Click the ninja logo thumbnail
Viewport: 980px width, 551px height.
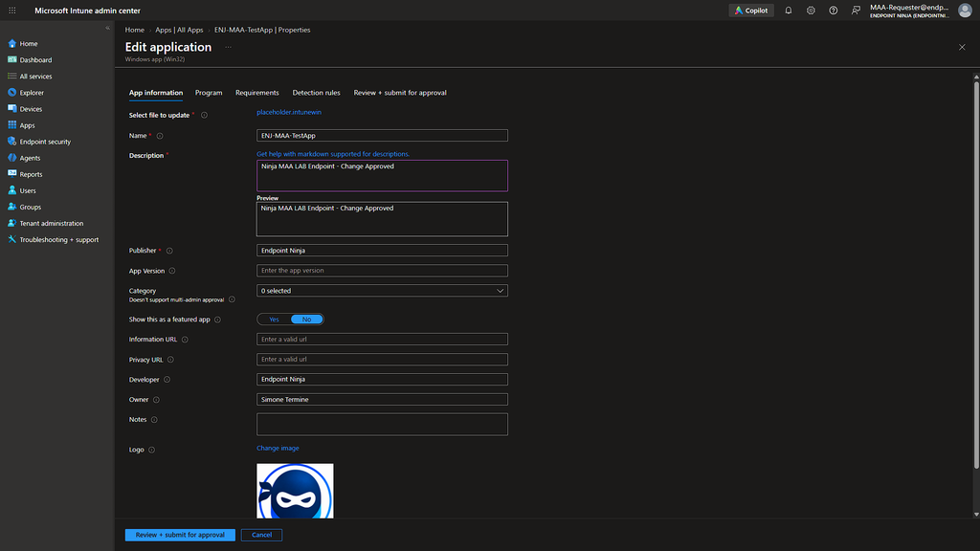pyautogui.click(x=295, y=491)
